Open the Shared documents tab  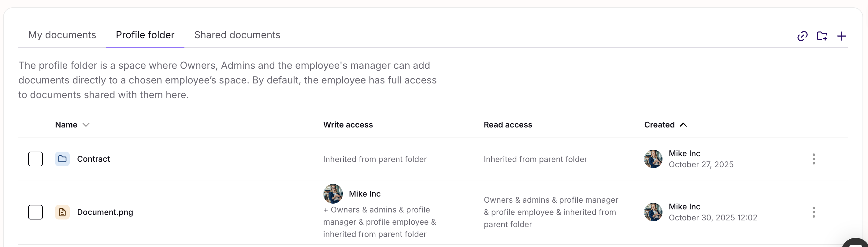pos(237,35)
